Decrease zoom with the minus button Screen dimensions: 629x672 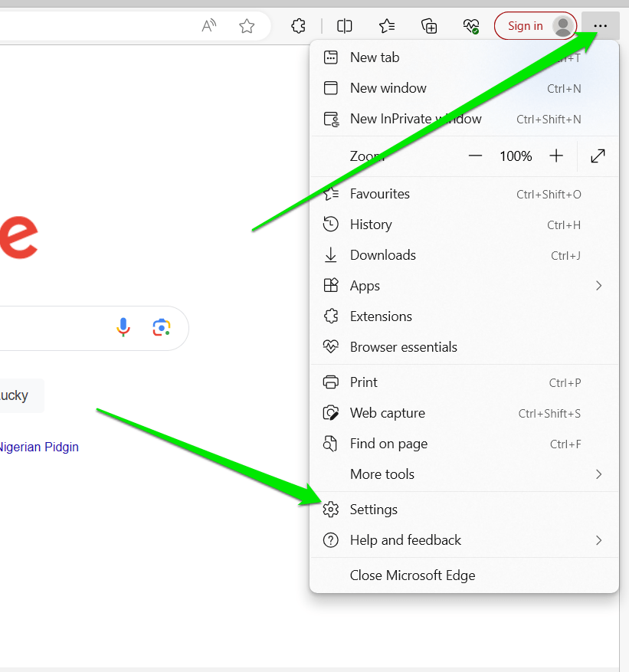475,156
